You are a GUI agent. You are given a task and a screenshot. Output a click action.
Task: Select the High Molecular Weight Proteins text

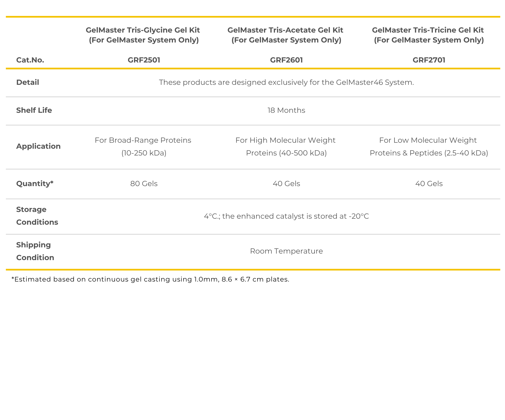(x=286, y=146)
